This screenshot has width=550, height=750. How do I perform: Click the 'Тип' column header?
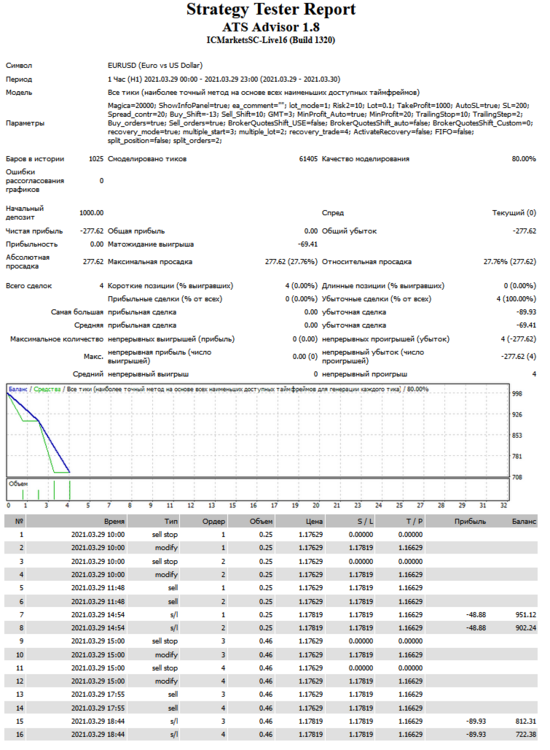171,521
